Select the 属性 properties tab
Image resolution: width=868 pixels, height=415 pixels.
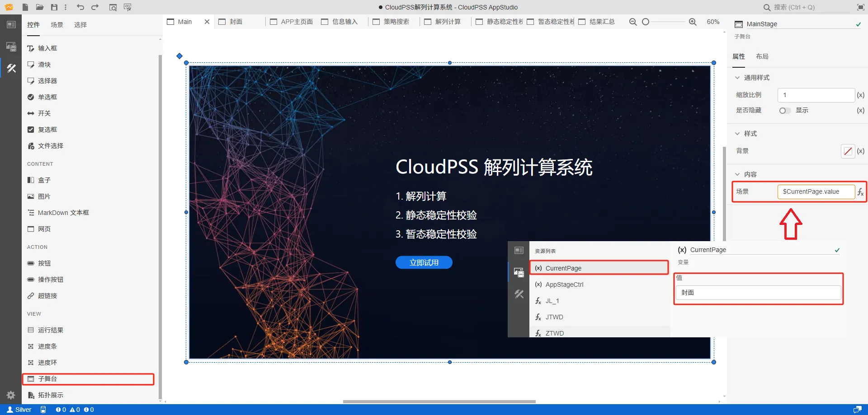739,56
